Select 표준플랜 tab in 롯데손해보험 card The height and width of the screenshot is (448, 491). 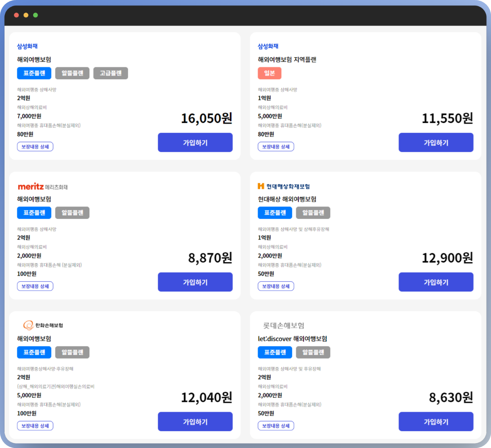tap(275, 352)
